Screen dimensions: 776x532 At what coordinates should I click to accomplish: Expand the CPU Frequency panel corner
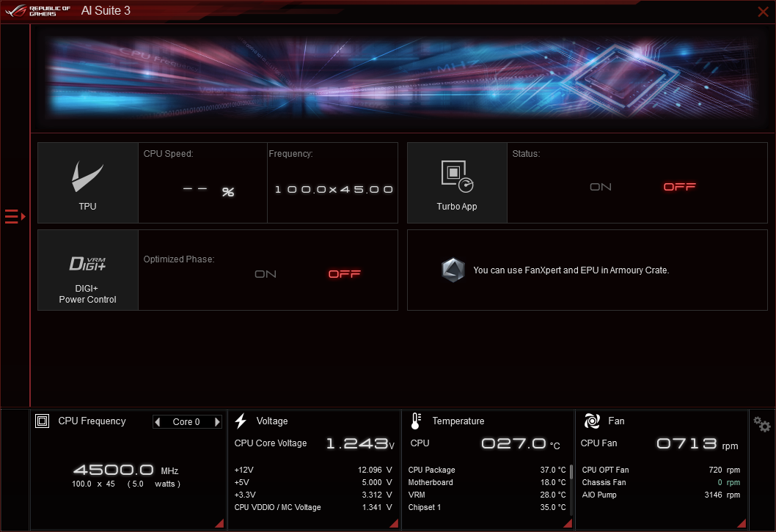[x=219, y=523]
